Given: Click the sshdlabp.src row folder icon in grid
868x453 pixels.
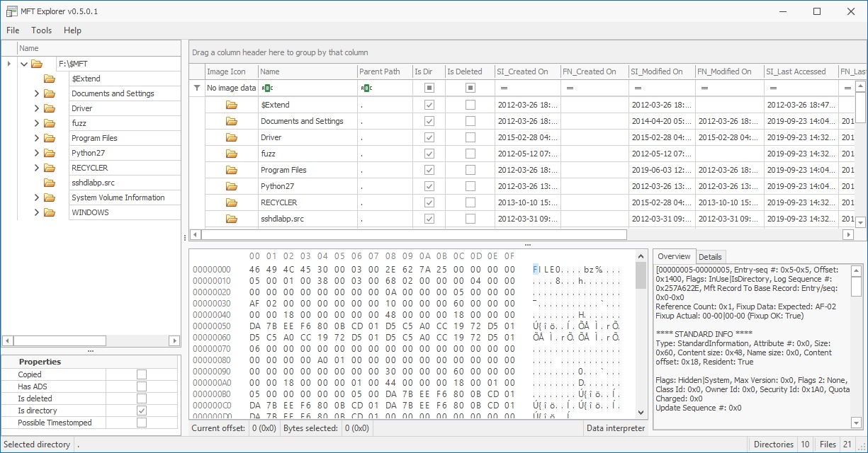Looking at the screenshot, I should [x=231, y=219].
